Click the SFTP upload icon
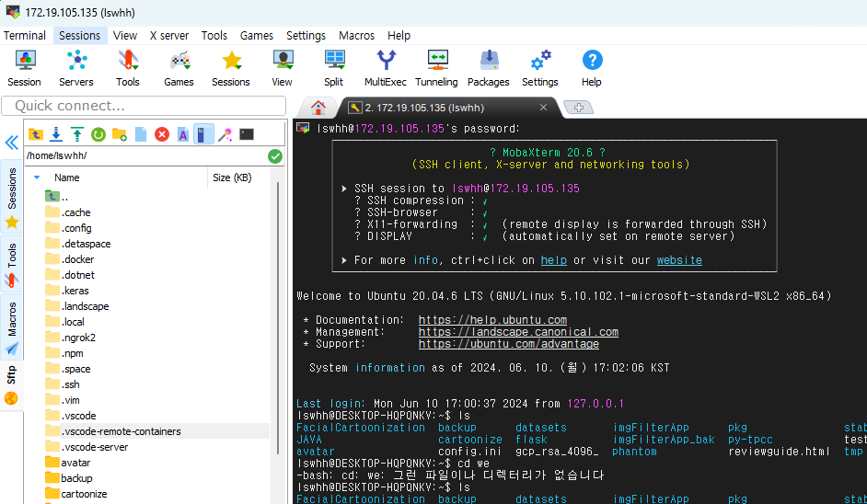 (77, 134)
